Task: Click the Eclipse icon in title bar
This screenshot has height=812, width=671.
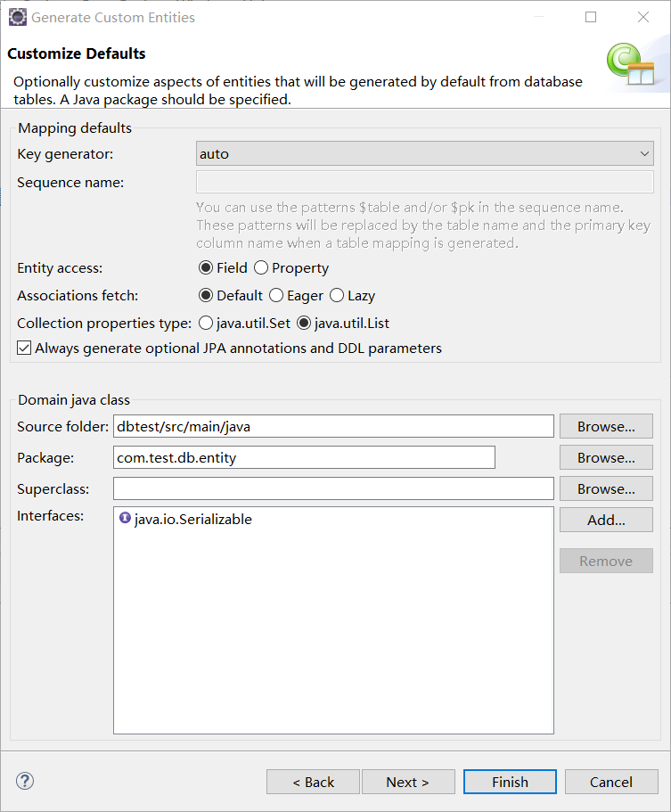Action: 17,17
